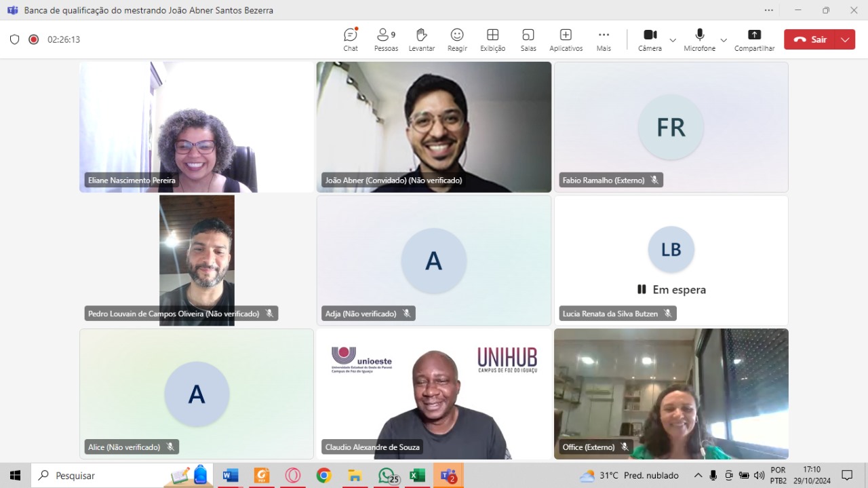Open Word from the taskbar
868x488 pixels.
coord(231,475)
